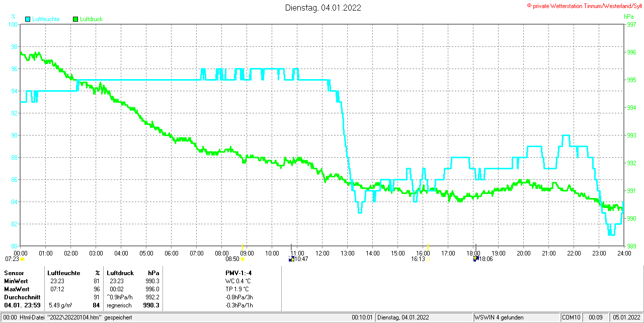This screenshot has height=323, width=644.
Task: Click the TP 1.9 °C dew point value
Action: [x=237, y=289]
